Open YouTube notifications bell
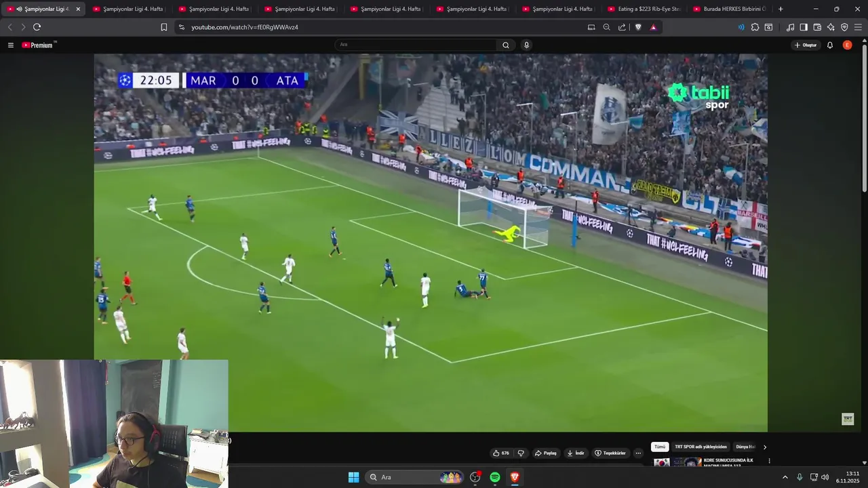 (x=830, y=45)
